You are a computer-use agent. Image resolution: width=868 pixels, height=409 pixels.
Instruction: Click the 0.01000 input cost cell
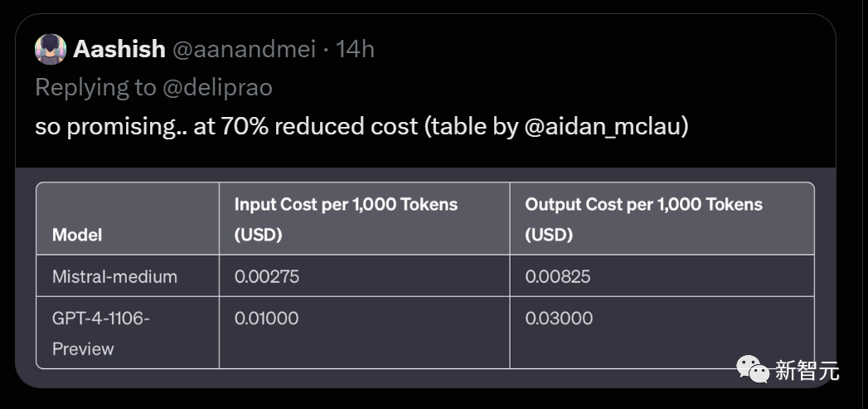click(x=267, y=318)
